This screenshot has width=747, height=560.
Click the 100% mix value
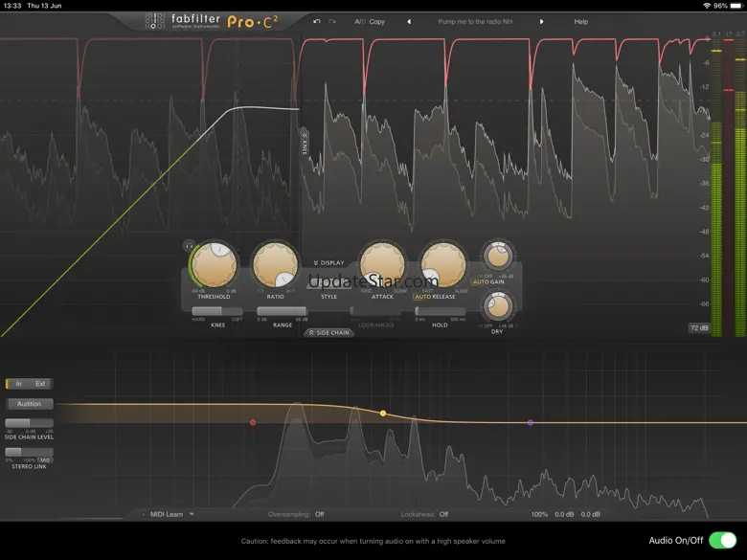(x=539, y=514)
